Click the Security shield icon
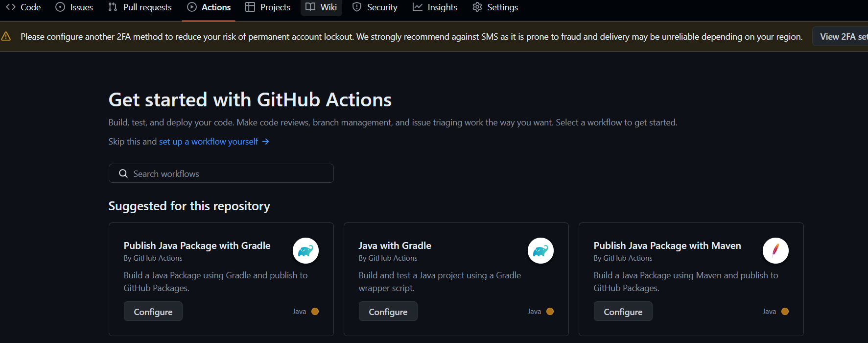Viewport: 868px width, 343px height. [x=357, y=7]
